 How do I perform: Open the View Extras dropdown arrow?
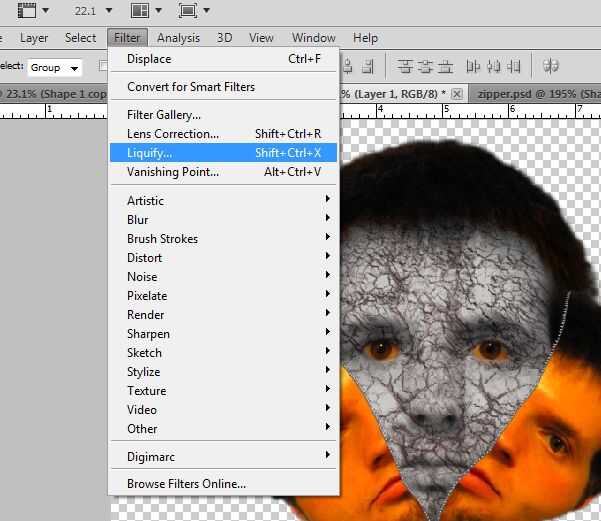(45, 10)
